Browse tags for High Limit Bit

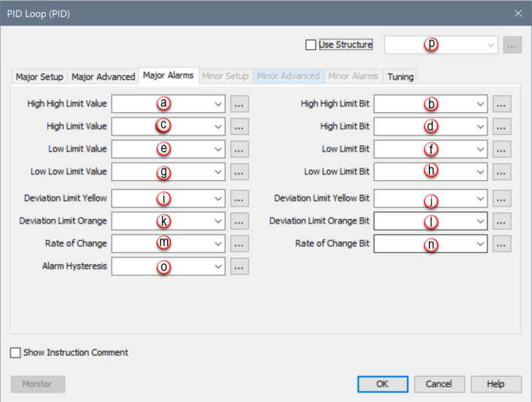click(502, 126)
